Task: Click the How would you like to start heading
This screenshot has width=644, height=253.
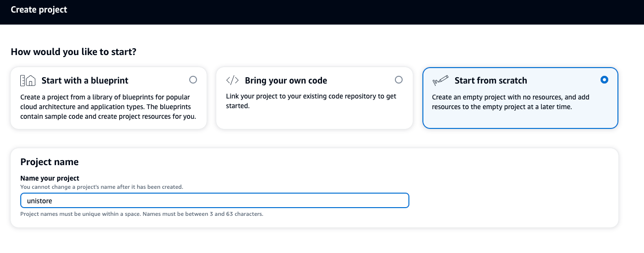Action: click(73, 52)
